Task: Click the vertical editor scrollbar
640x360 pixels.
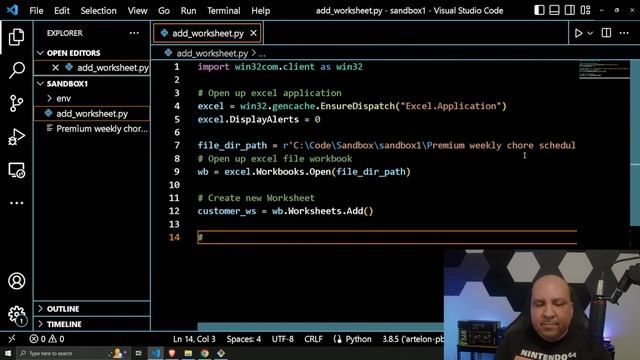Action: 635,142
